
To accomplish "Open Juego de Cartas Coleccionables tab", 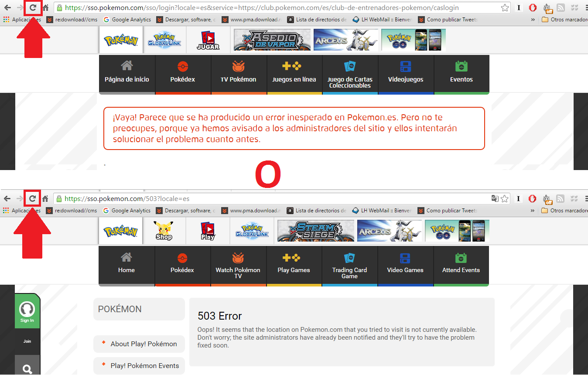I will point(350,74).
